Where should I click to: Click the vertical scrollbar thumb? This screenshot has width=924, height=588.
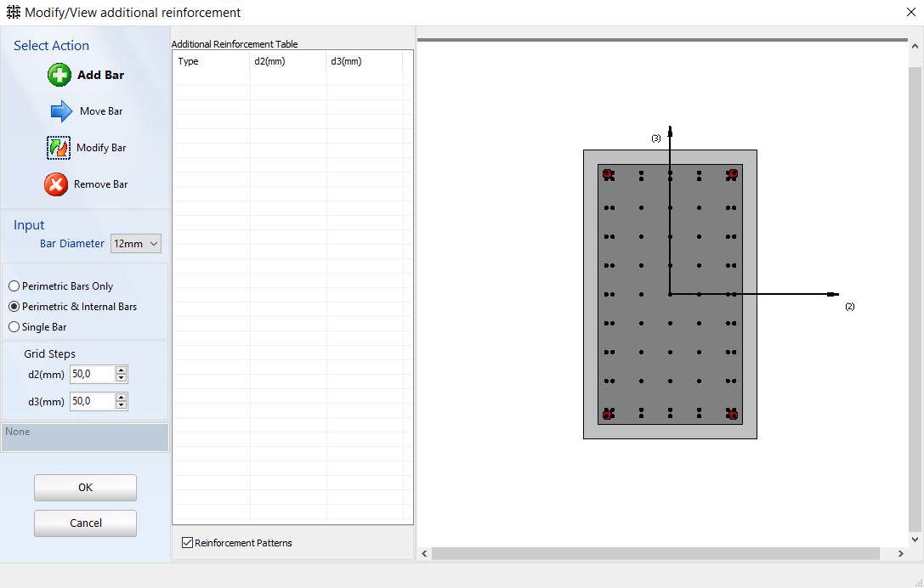tap(915, 298)
